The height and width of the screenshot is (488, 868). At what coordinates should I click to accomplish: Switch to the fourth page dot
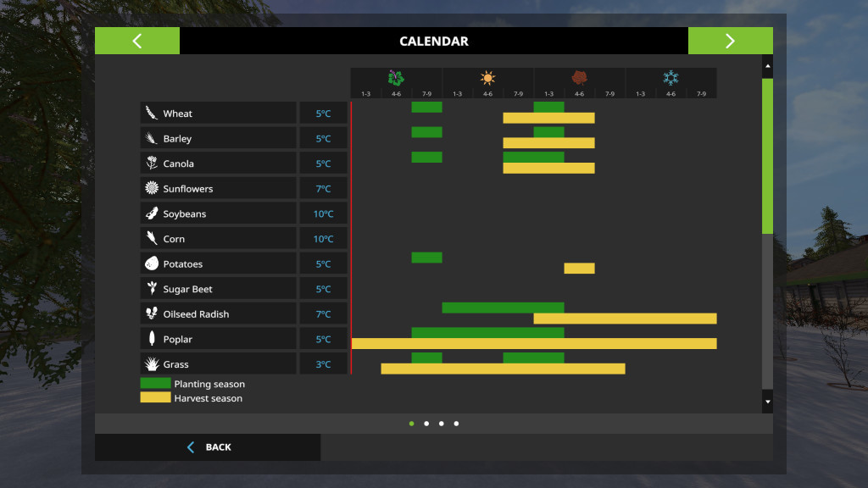[456, 424]
